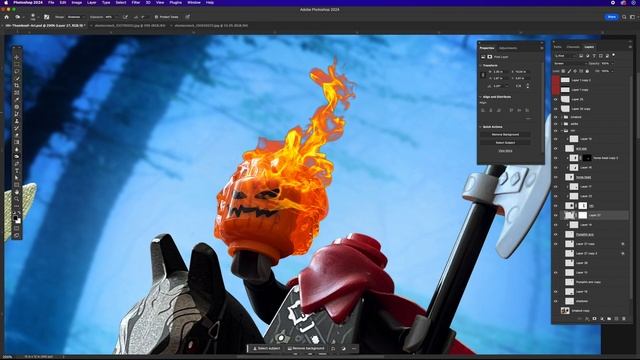Image resolution: width=640 pixels, height=360 pixels.
Task: Add a layer style (fx) icon
Action: [x=587, y=318]
